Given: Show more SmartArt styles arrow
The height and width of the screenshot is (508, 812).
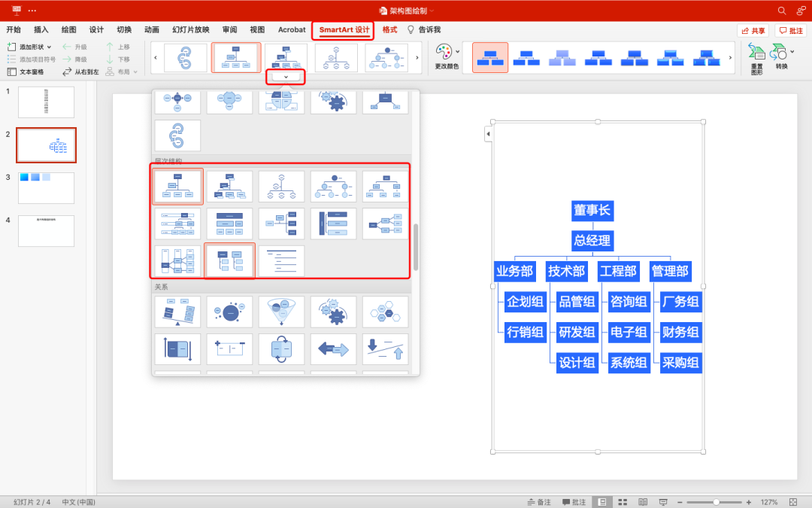Looking at the screenshot, I should coord(730,57).
